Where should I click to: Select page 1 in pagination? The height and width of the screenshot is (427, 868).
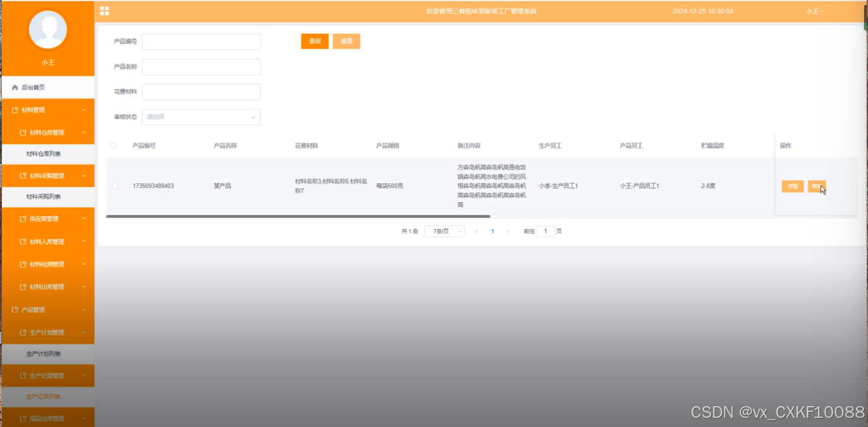click(492, 231)
